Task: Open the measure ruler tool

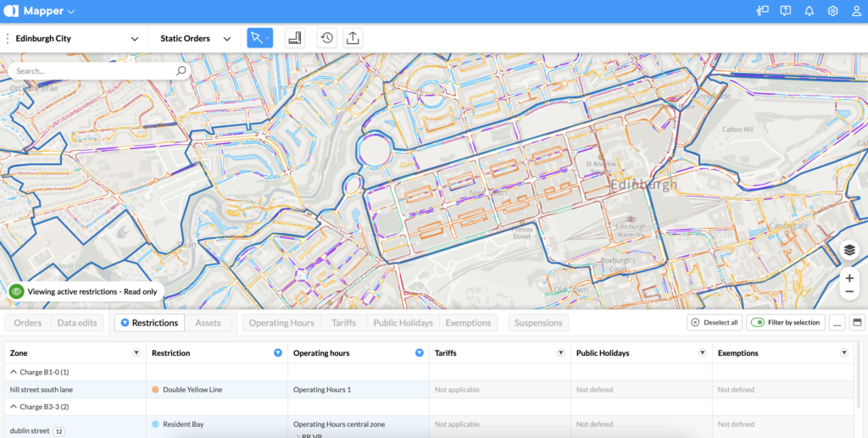Action: pyautogui.click(x=294, y=38)
